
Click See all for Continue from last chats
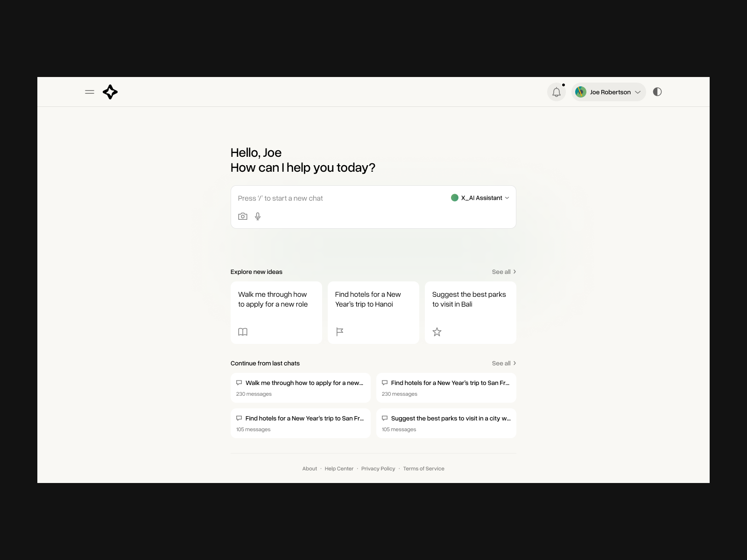504,363
